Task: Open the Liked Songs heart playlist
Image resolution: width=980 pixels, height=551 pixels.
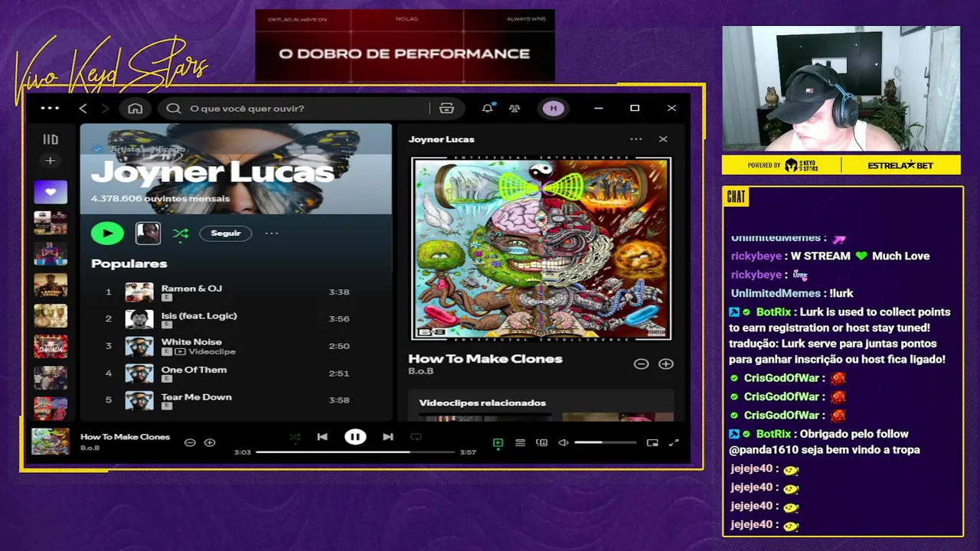Action: 51,192
